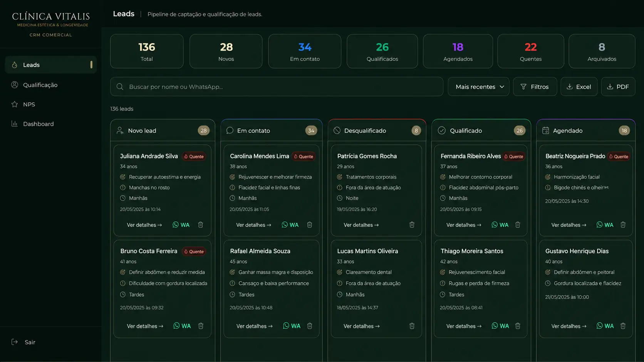The image size is (644, 362).
Task: Click the search magnifier icon
Action: click(x=120, y=87)
